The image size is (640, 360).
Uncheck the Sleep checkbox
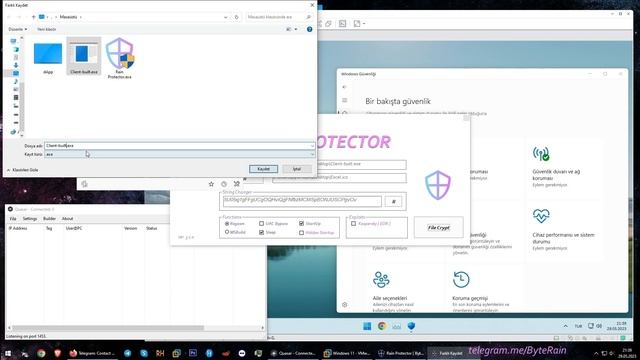pyautogui.click(x=261, y=232)
